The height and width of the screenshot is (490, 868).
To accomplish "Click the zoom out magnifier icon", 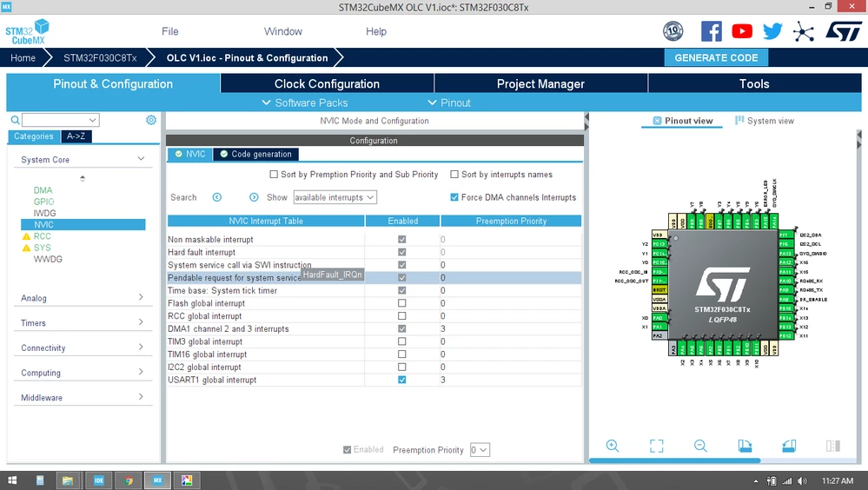I will click(700, 446).
